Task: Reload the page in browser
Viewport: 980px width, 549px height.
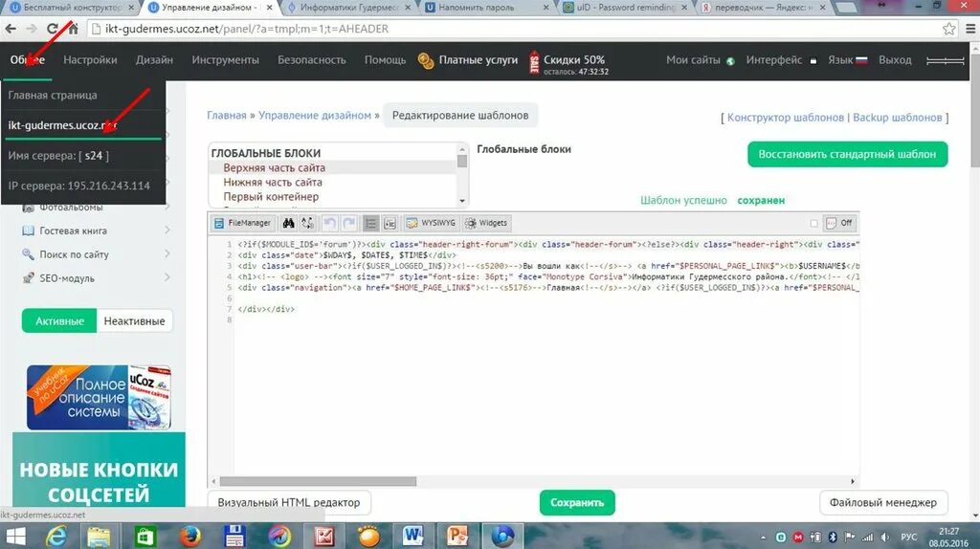Action: (x=53, y=29)
